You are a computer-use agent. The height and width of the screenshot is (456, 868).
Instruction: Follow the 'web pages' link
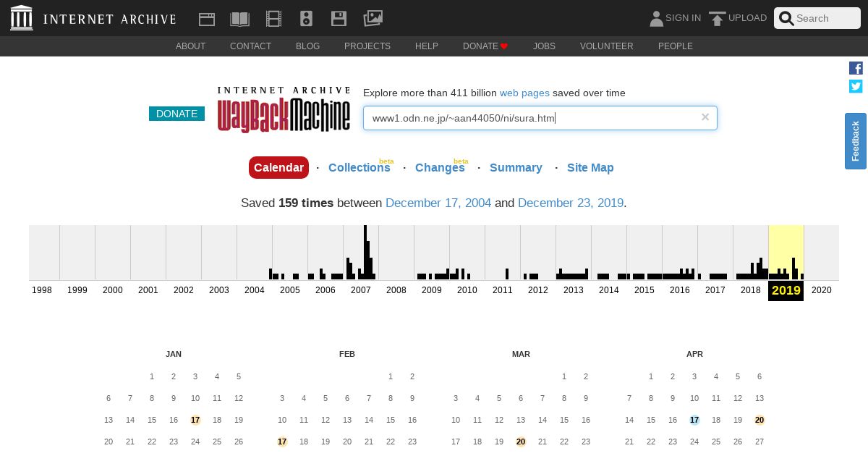coord(524,93)
